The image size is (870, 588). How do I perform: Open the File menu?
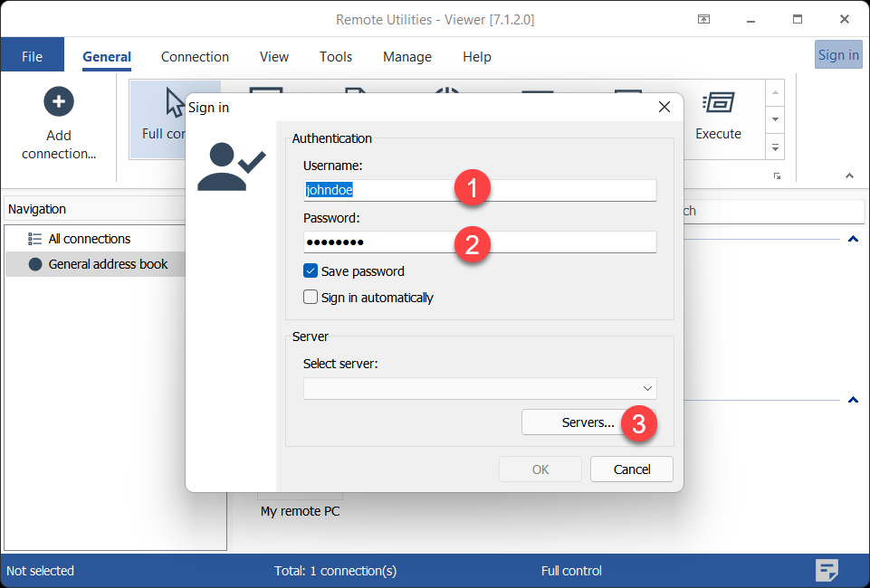pos(32,56)
